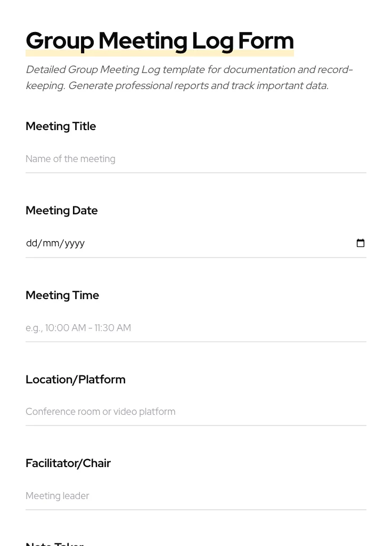
Task: Click the Note Taker label
Action: click(54, 543)
